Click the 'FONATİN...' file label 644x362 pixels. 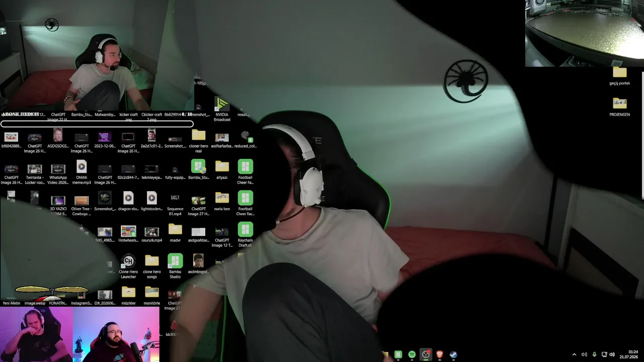tap(58, 303)
